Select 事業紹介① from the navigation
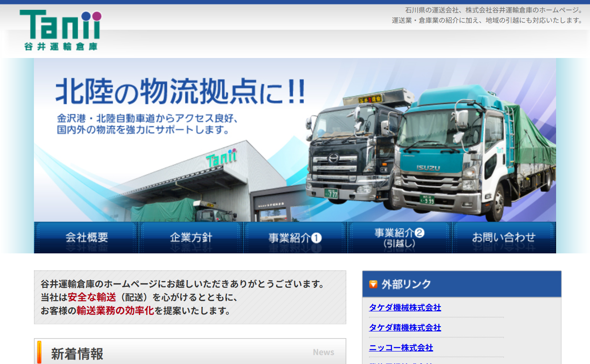 [295, 237]
